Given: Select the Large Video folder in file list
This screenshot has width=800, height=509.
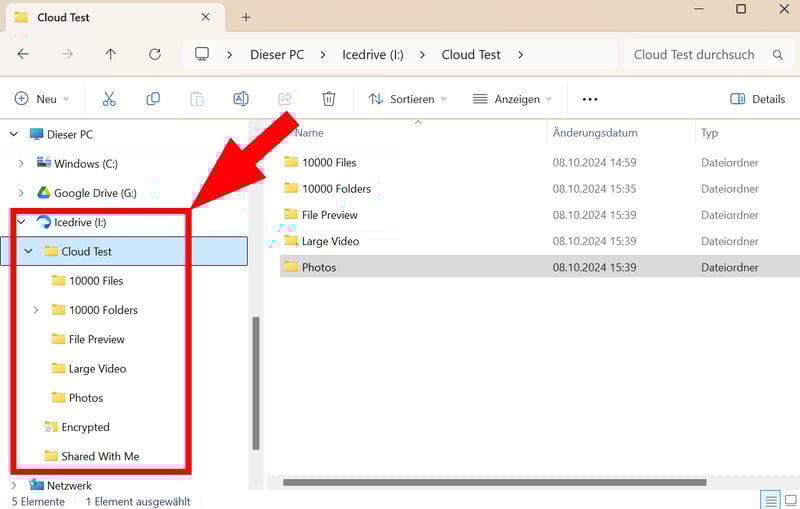Looking at the screenshot, I should (x=330, y=241).
